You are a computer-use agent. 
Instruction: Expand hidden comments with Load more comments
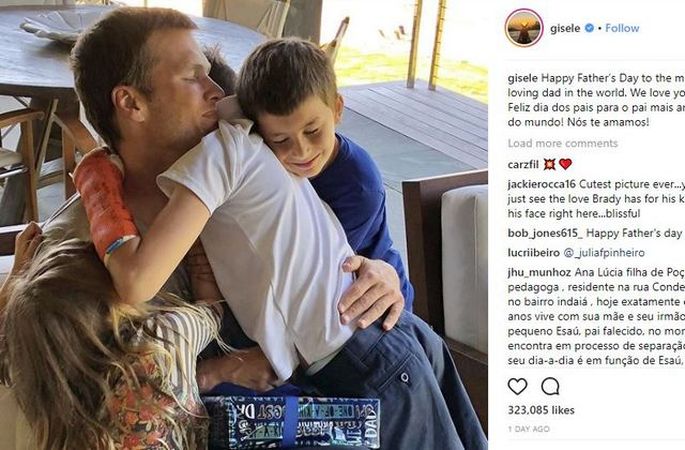[563, 143]
